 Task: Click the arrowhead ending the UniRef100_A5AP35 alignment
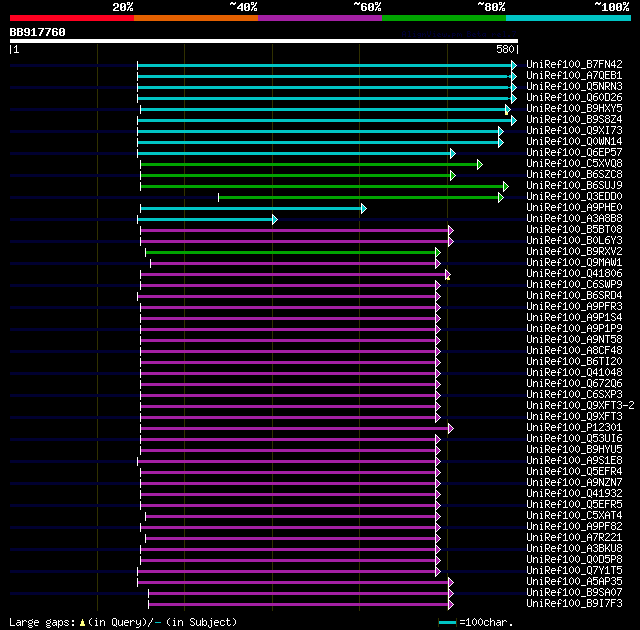[451, 582]
